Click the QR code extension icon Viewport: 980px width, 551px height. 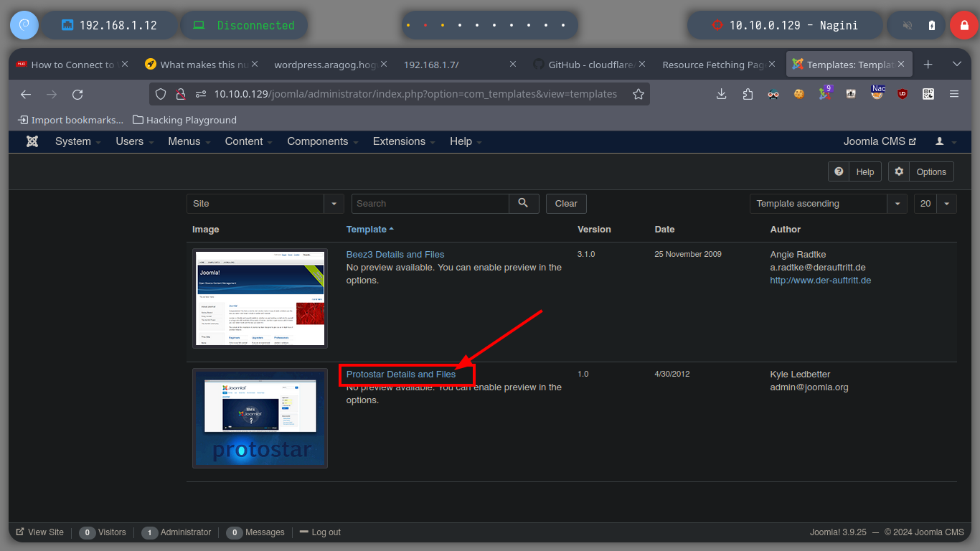tap(928, 94)
